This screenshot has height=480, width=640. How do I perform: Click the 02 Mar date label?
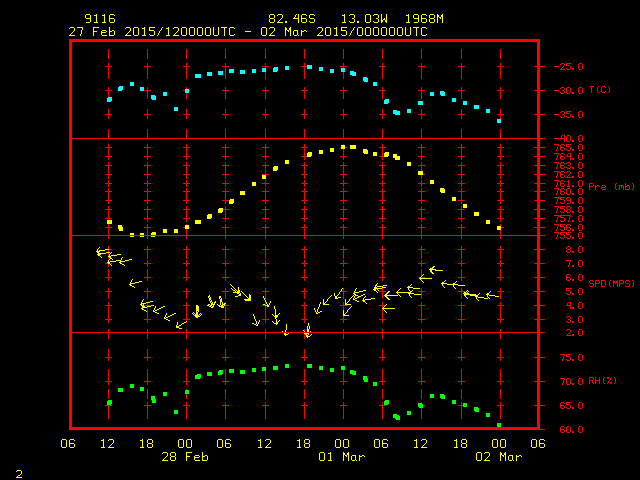499,457
